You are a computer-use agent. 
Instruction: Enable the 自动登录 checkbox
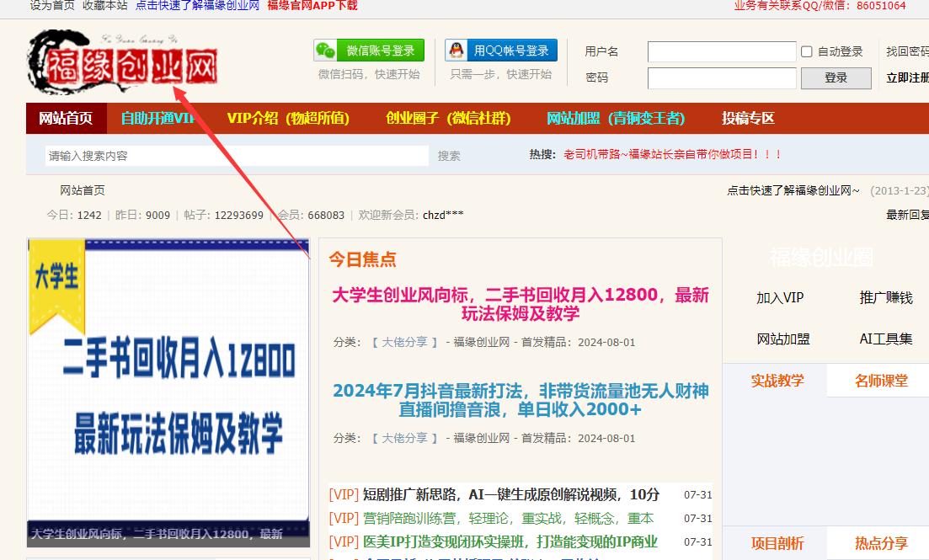click(805, 51)
